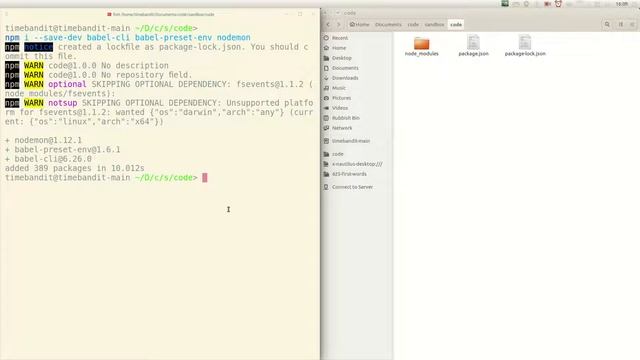640x360 pixels.
Task: Open Network in the sidebar
Action: [342, 128]
